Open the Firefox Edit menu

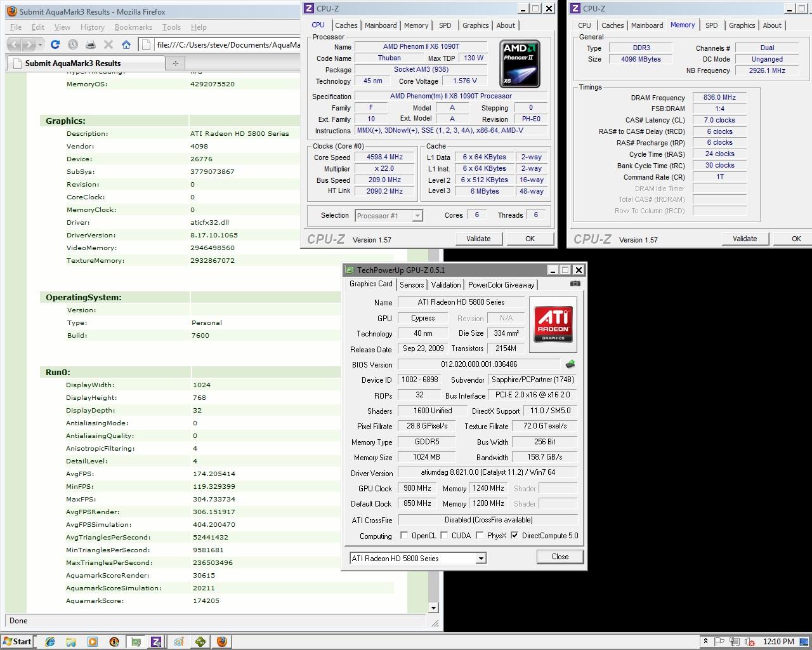(x=38, y=27)
